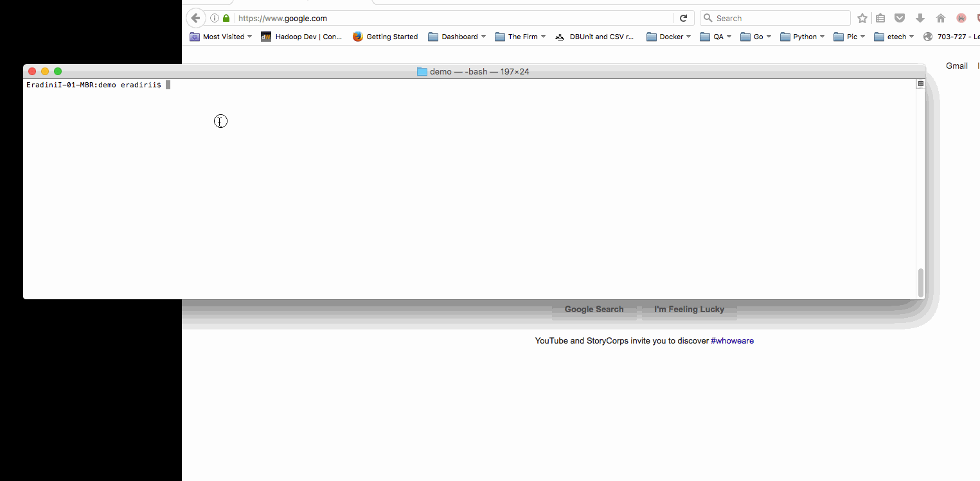Open the red round extension icon
The image size is (980, 481).
(961, 18)
